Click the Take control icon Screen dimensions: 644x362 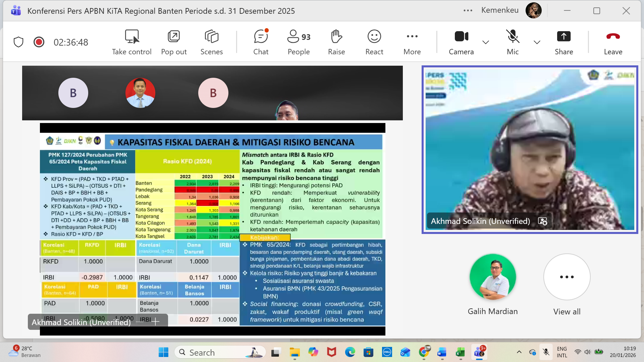coord(132,37)
